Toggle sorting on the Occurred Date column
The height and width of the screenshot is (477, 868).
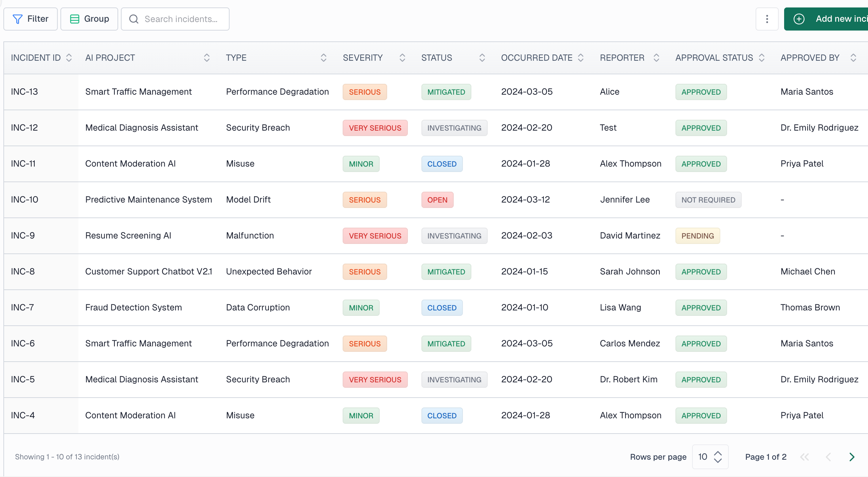click(x=580, y=58)
